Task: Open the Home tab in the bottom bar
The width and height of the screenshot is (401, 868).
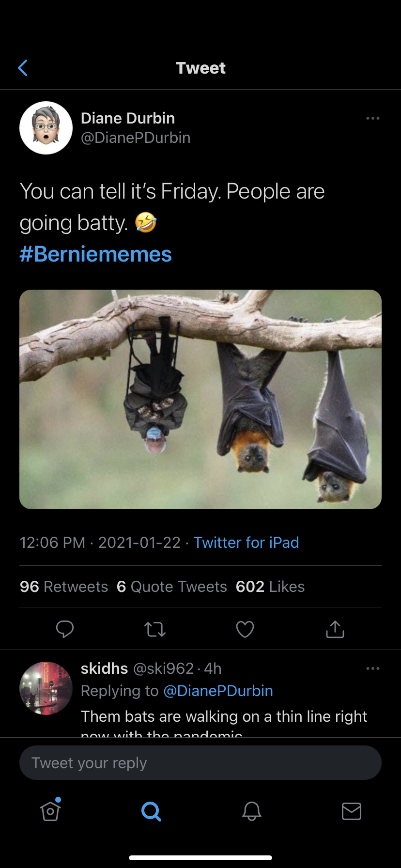Action: 50,811
